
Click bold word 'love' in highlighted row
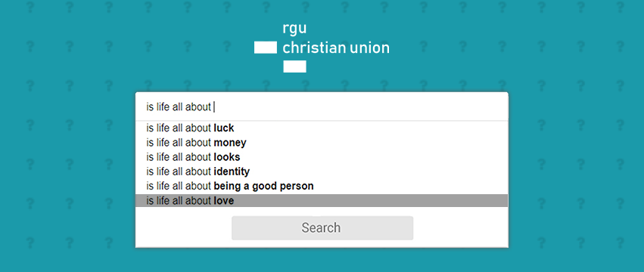tap(224, 201)
